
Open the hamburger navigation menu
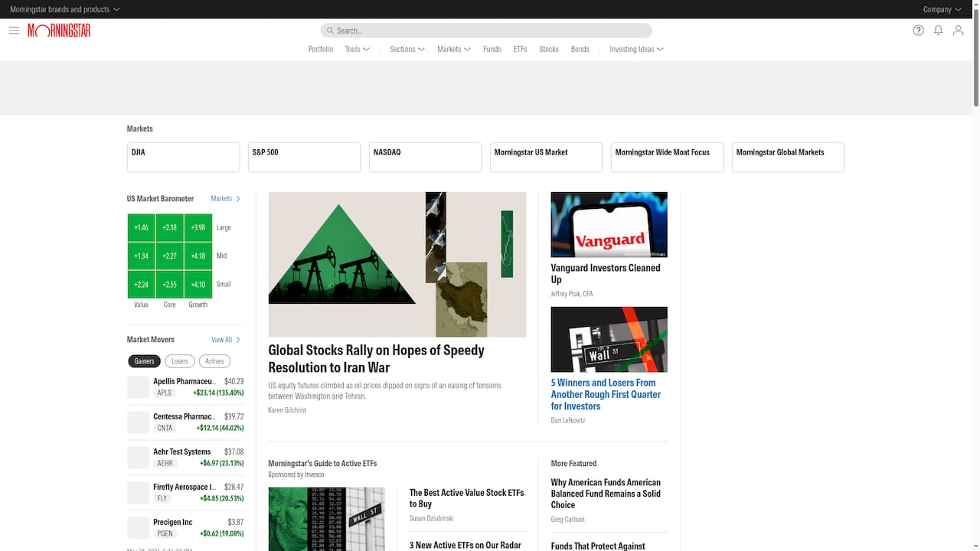click(x=14, y=31)
